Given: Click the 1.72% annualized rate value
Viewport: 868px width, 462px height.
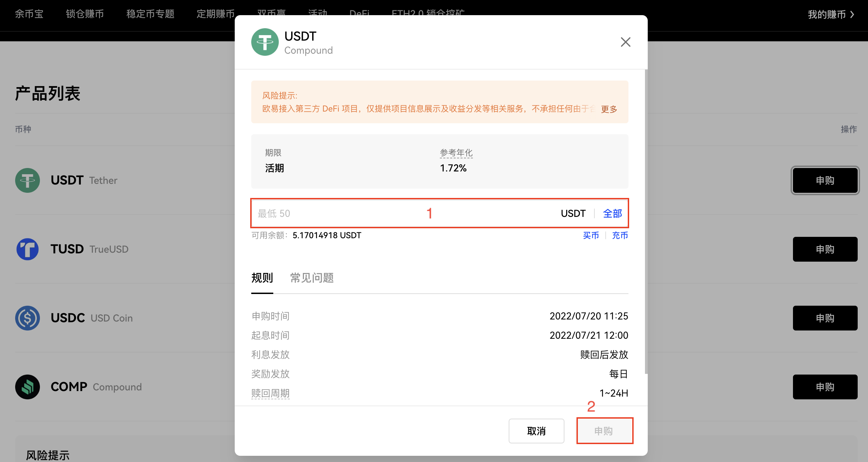Looking at the screenshot, I should (453, 168).
